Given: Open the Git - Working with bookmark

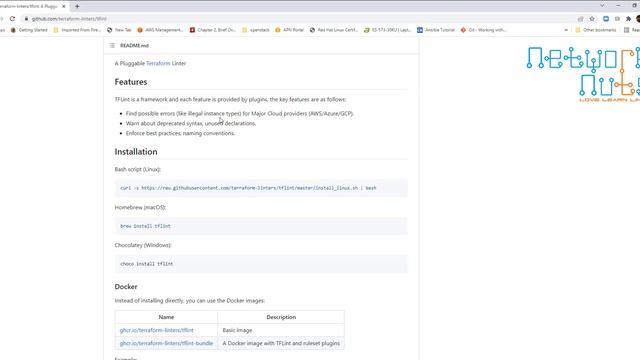Looking at the screenshot, I should (483, 30).
